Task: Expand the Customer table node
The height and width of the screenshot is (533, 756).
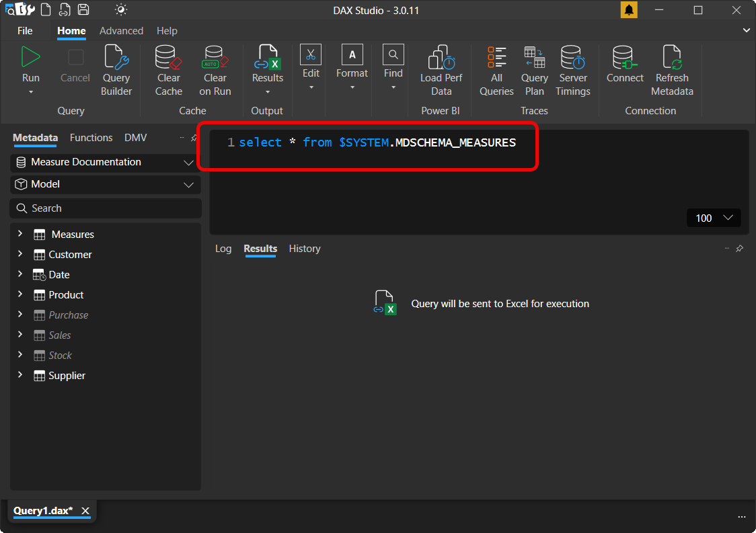Action: pos(20,254)
